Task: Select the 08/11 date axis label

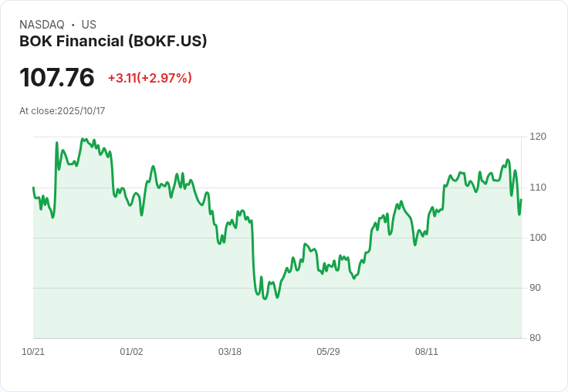Action: (x=426, y=352)
